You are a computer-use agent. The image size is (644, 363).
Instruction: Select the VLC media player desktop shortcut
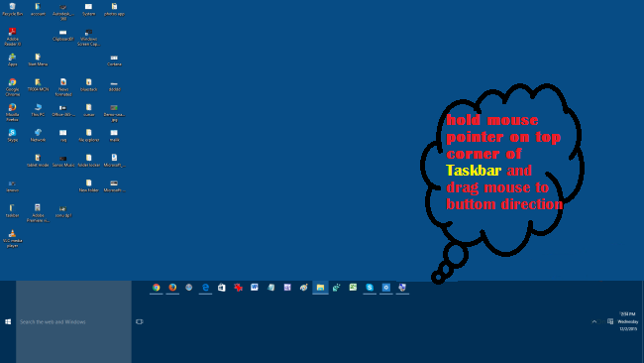pyautogui.click(x=12, y=238)
